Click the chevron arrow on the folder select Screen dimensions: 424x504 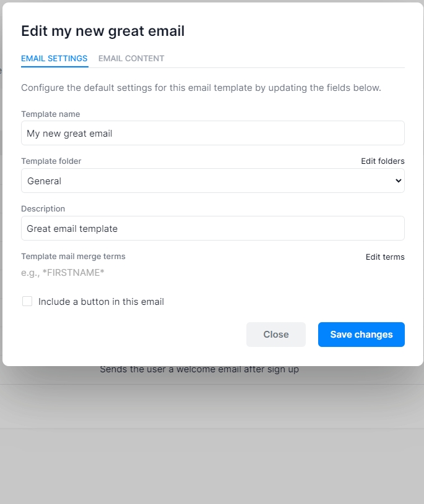point(398,181)
